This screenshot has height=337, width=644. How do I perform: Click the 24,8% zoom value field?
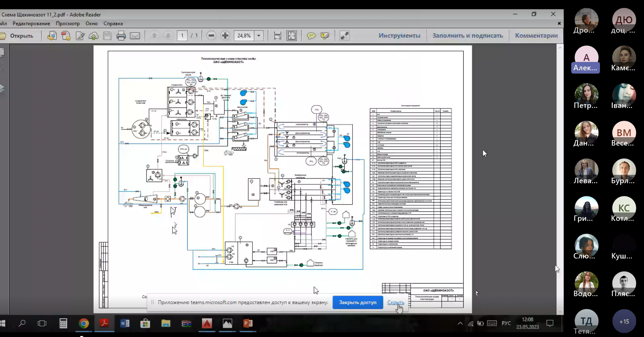(x=244, y=36)
